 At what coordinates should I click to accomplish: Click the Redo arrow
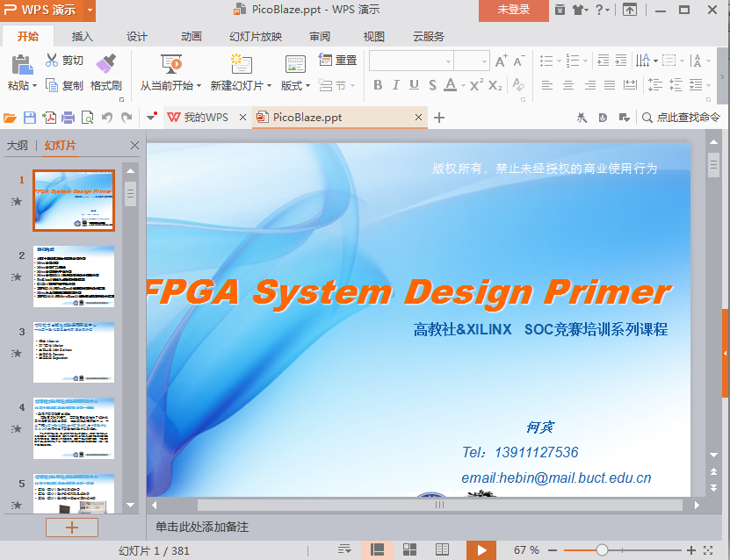[126, 118]
